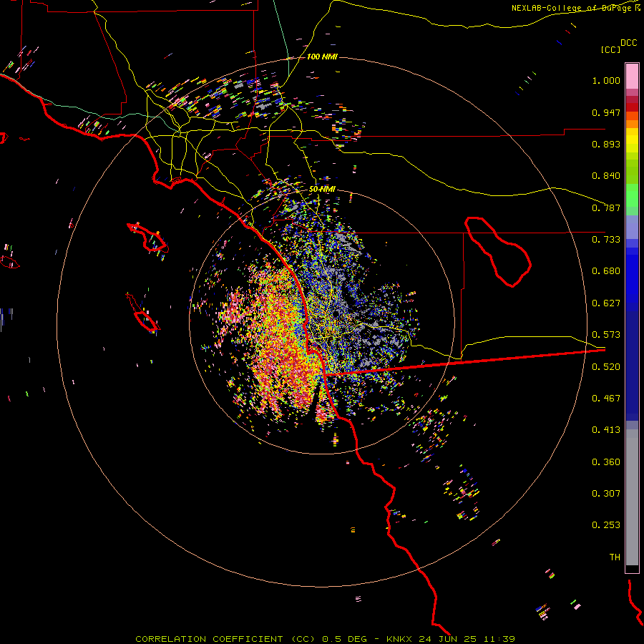Screen dimensions: 644x644
Task: Click the TH threshold label
Action: pyautogui.click(x=615, y=557)
